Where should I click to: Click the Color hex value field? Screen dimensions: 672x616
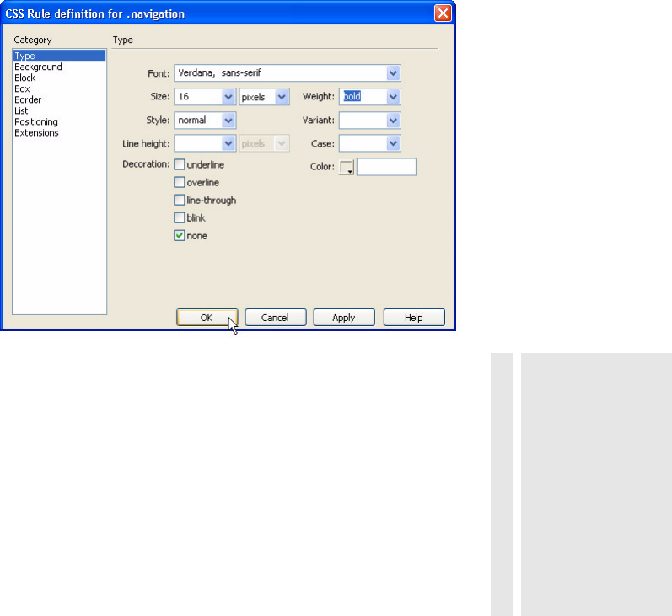pyautogui.click(x=386, y=167)
